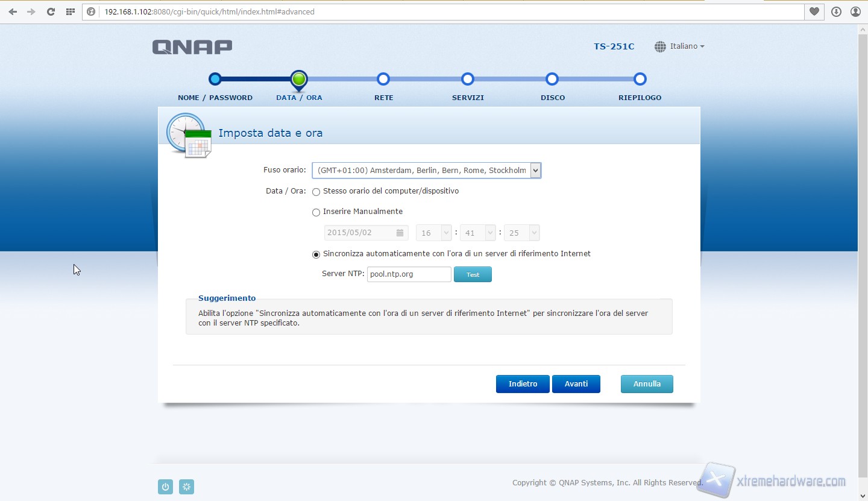Click the browser back arrow

coord(13,11)
